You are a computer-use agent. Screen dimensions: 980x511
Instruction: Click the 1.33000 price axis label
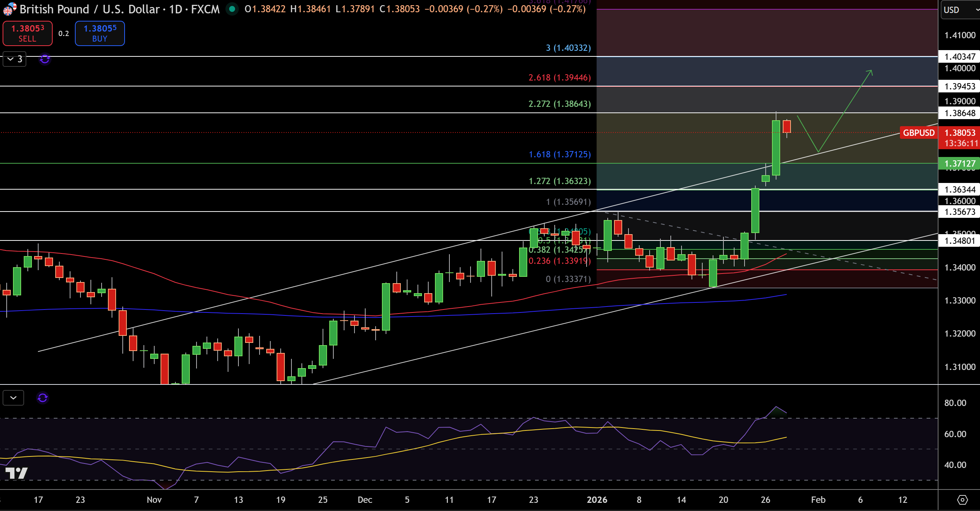click(x=960, y=301)
